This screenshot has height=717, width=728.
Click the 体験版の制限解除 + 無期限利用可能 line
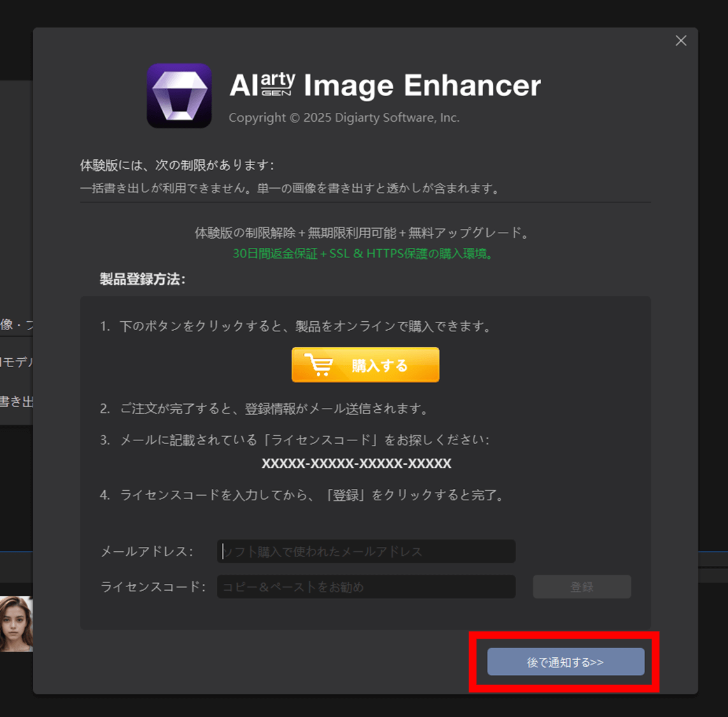tap(362, 233)
